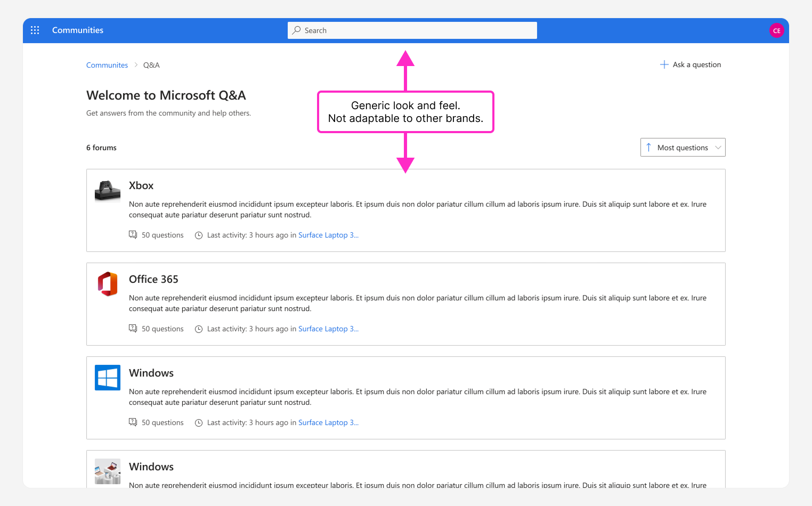Click the Office 365 logo icon
The width and height of the screenshot is (812, 506).
click(108, 284)
